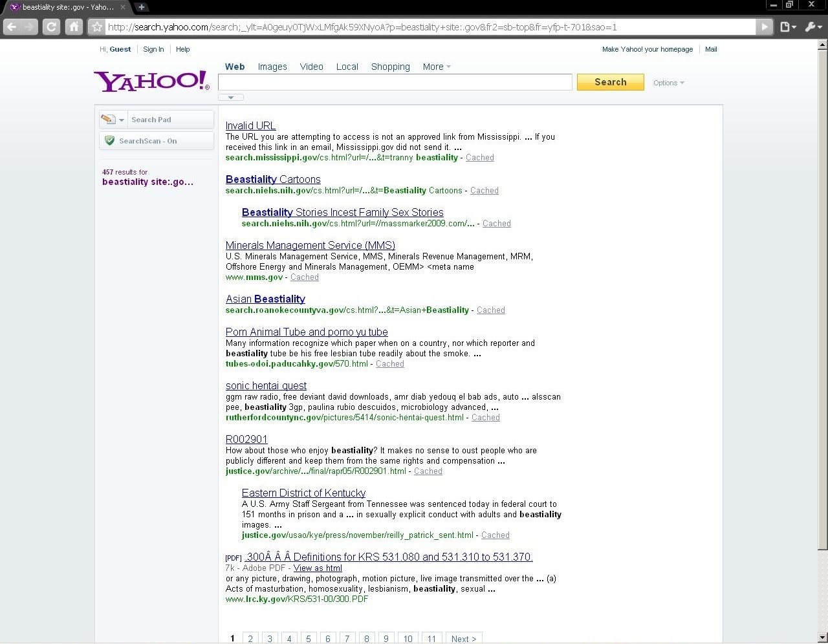Go back using the browser Back arrow

(x=12, y=27)
